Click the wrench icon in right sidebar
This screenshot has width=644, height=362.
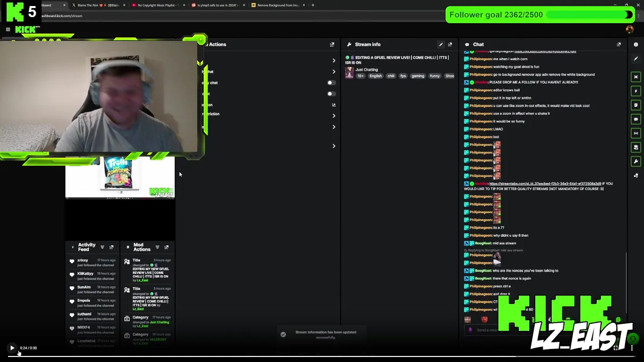636,161
